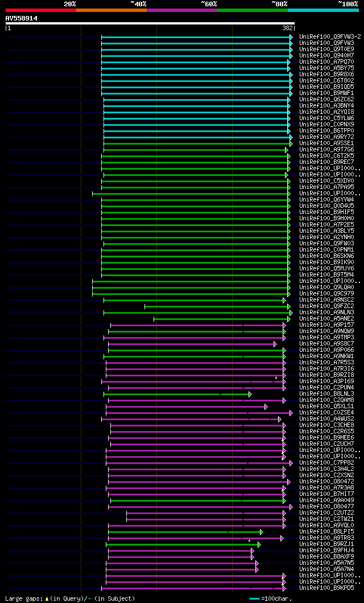Select the UniRef100_A9S8C7 label
This screenshot has width=364, height=603.
pos(327,344)
